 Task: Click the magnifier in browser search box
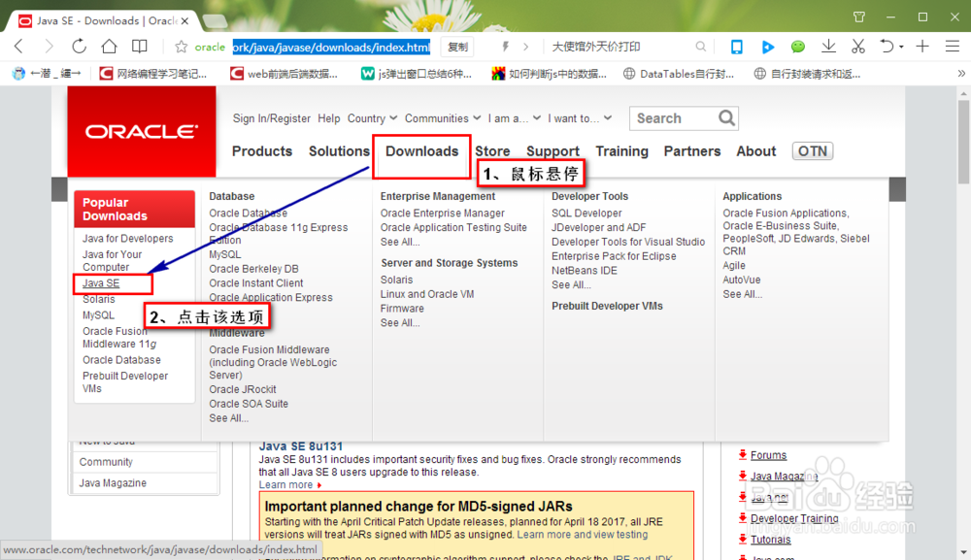point(700,47)
